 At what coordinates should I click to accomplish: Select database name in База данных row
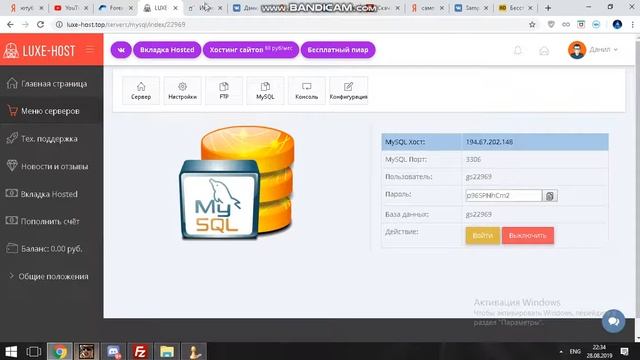click(478, 214)
